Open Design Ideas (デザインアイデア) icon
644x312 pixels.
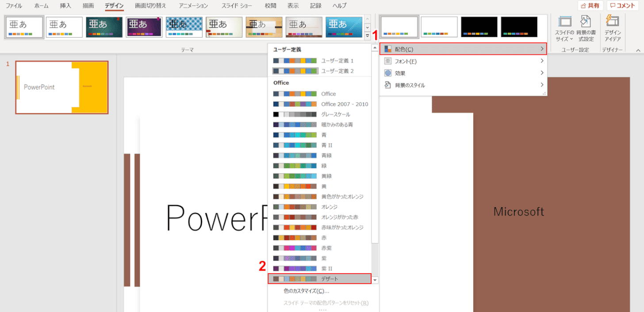(x=613, y=22)
